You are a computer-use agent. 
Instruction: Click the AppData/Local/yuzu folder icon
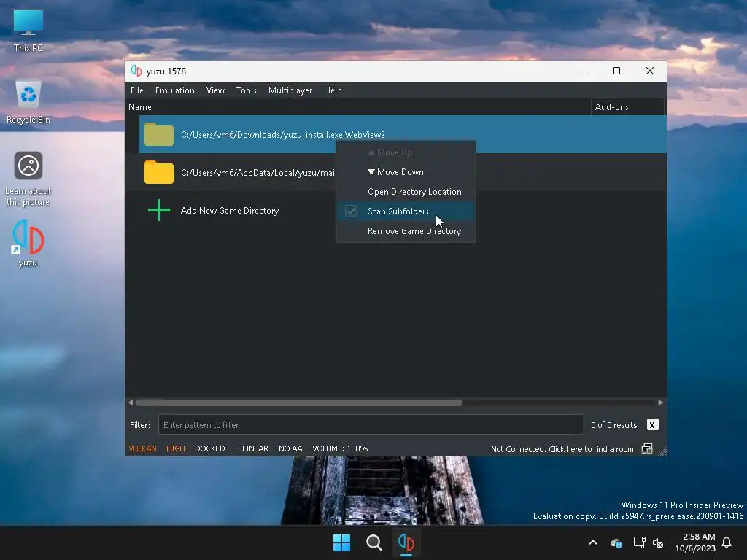click(x=159, y=172)
